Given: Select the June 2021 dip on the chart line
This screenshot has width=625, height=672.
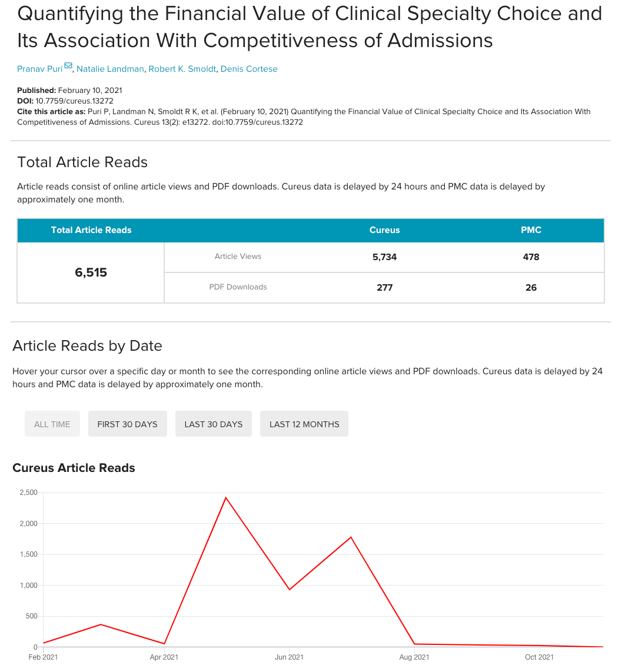Looking at the screenshot, I should (x=290, y=590).
